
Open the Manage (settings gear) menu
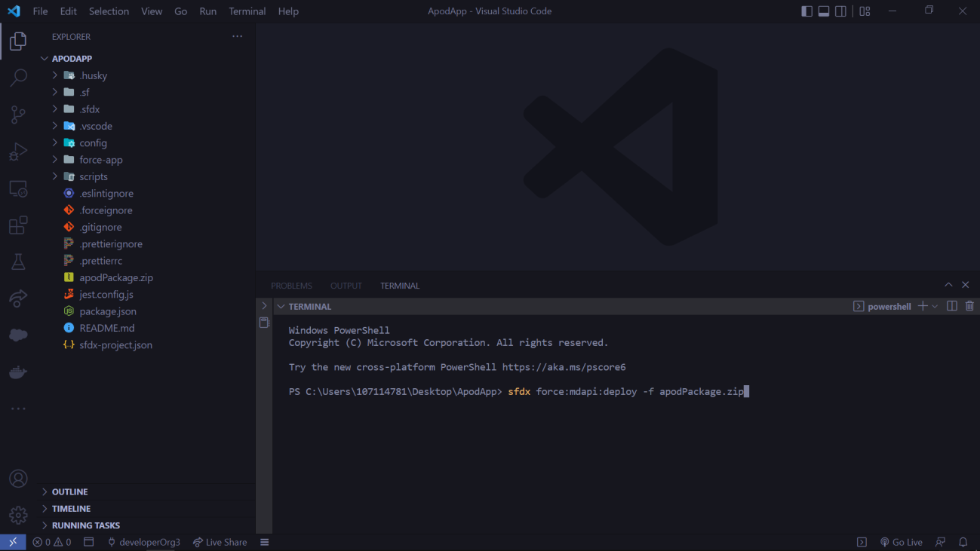17,515
